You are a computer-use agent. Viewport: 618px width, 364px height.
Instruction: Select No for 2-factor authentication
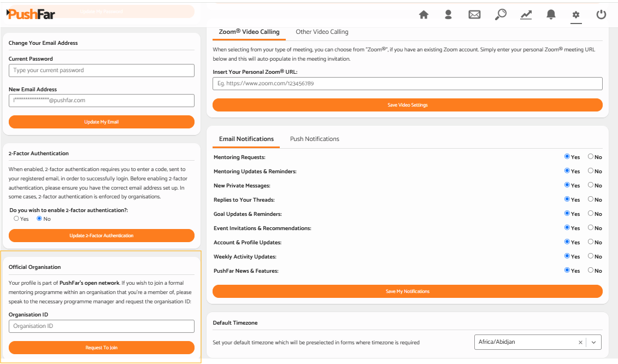pyautogui.click(x=39, y=219)
